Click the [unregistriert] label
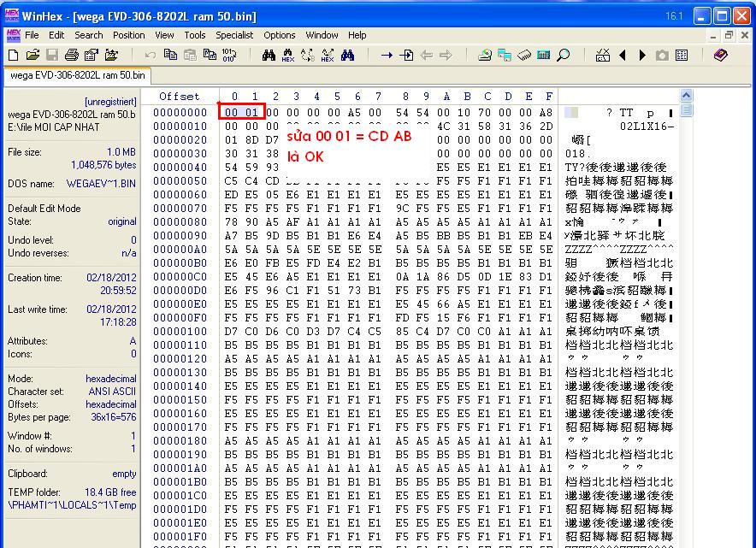 point(110,102)
